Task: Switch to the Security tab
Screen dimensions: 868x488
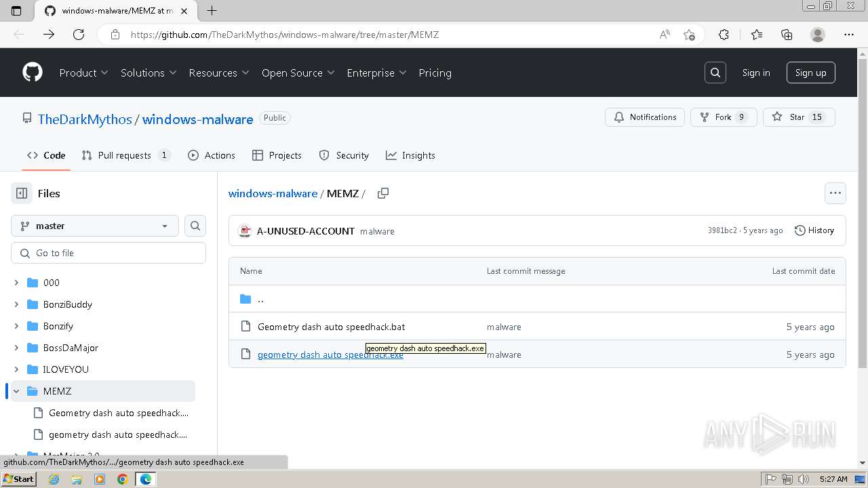Action: (x=344, y=155)
